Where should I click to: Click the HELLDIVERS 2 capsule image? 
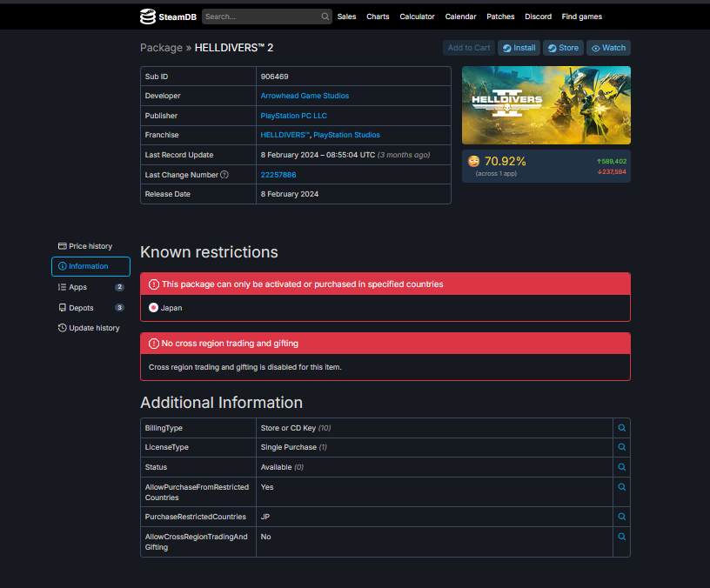pos(546,105)
